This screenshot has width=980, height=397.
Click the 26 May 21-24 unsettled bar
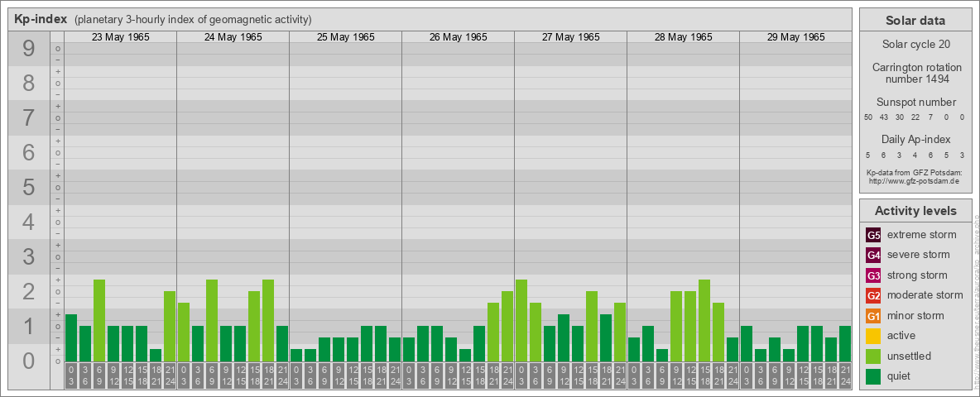(x=507, y=326)
